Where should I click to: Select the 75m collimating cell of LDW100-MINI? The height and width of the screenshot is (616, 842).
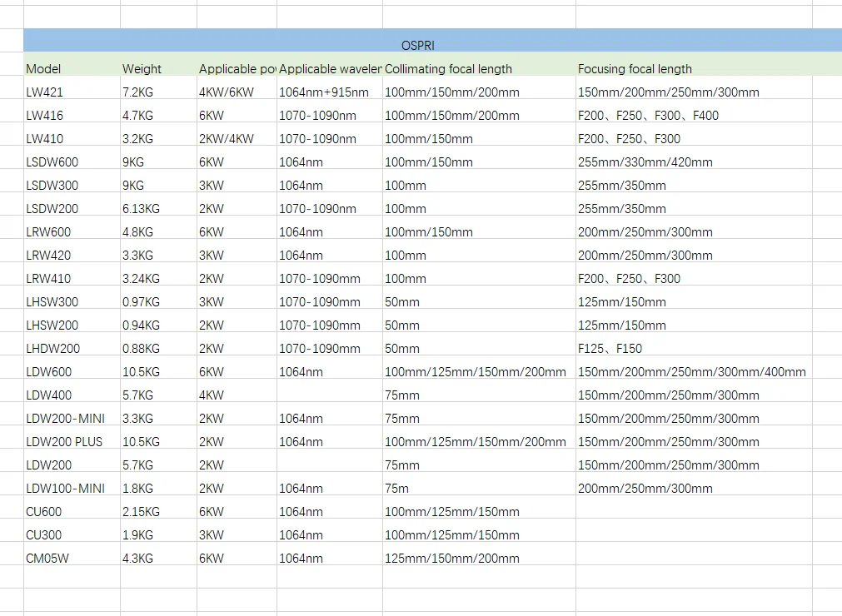tap(479, 484)
